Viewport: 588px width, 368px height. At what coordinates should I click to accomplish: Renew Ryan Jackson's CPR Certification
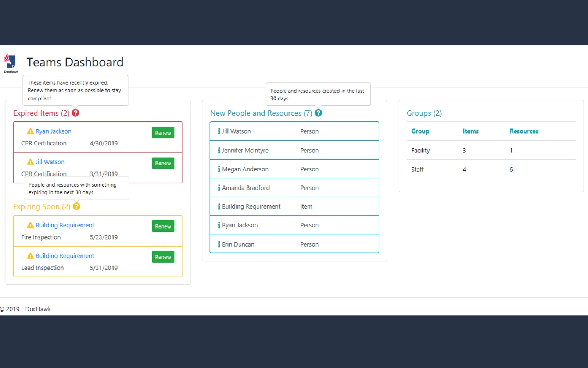coord(163,133)
